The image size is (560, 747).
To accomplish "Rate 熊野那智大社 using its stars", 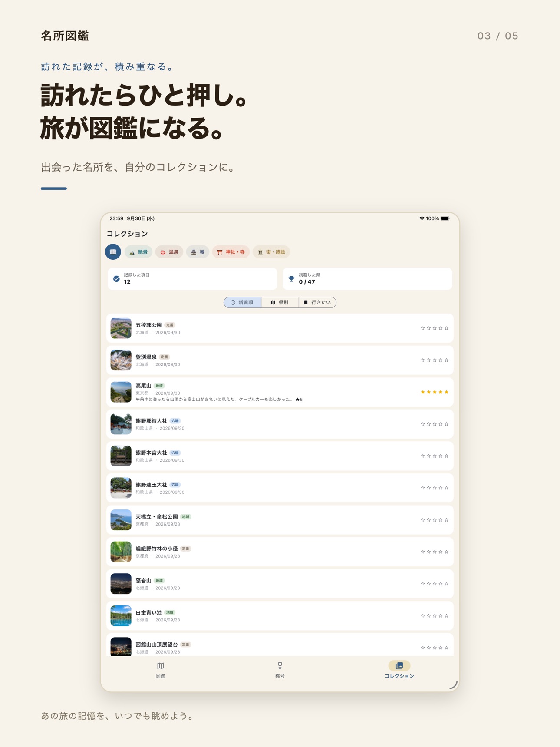I will 435,424.
